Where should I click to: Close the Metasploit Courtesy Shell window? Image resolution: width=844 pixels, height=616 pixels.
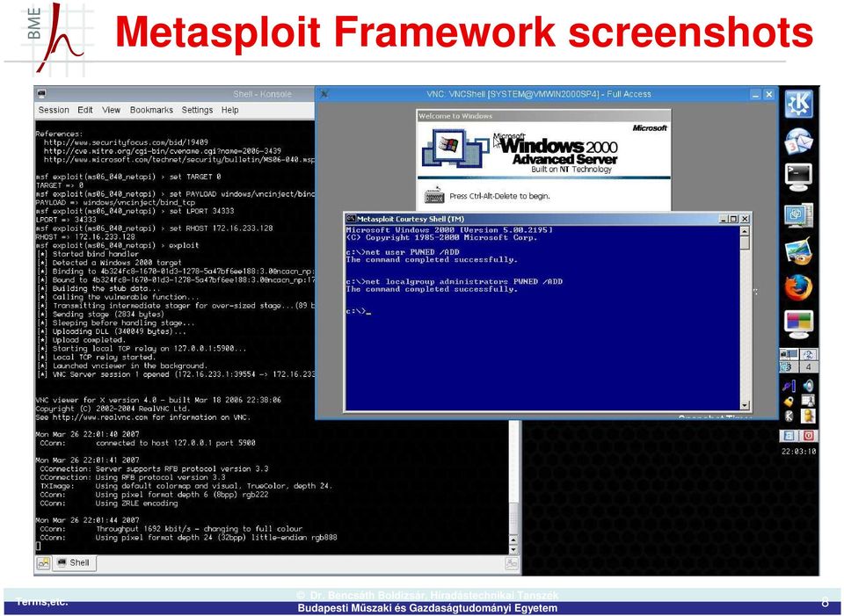click(745, 219)
